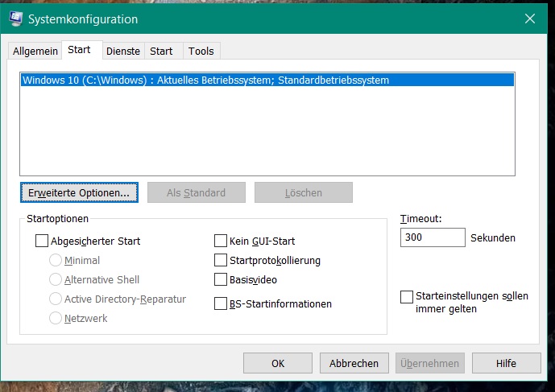Click the Löschen button
This screenshot has width=555, height=392.
[x=304, y=192]
